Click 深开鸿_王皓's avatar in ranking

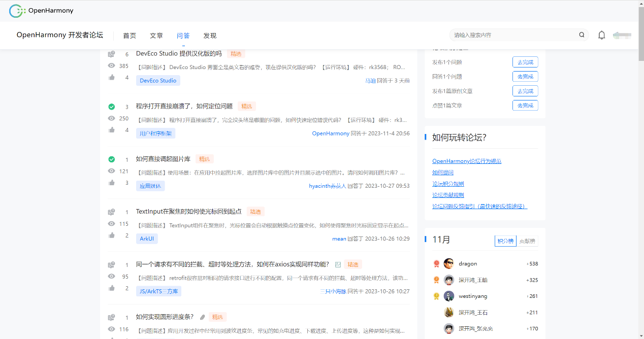pyautogui.click(x=448, y=280)
